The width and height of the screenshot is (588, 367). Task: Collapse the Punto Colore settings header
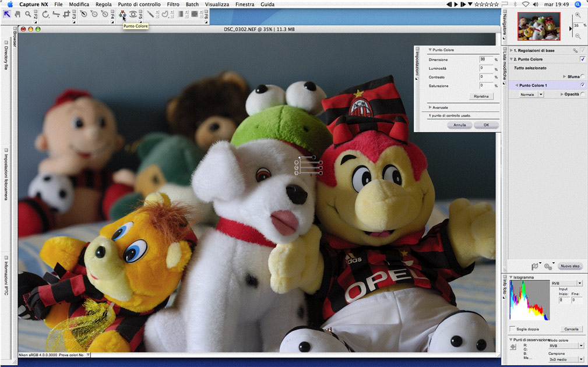pyautogui.click(x=430, y=50)
